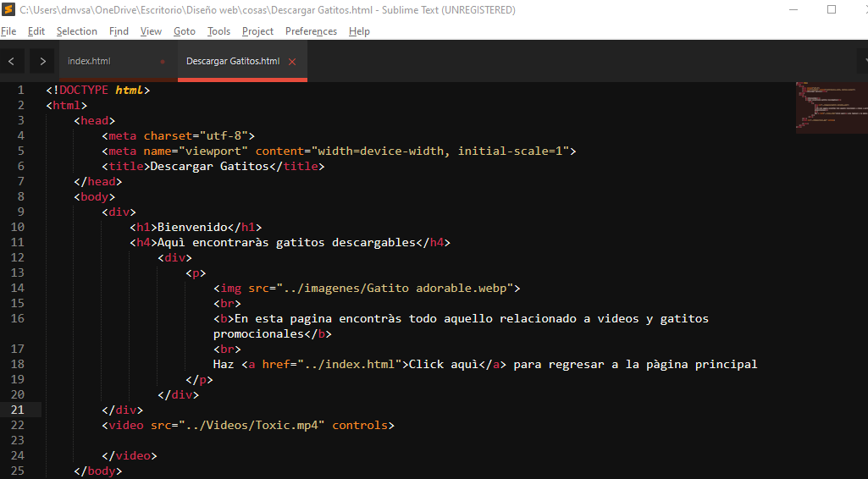Click line number 9 in gutter
This screenshot has width=868, height=479.
coord(20,212)
